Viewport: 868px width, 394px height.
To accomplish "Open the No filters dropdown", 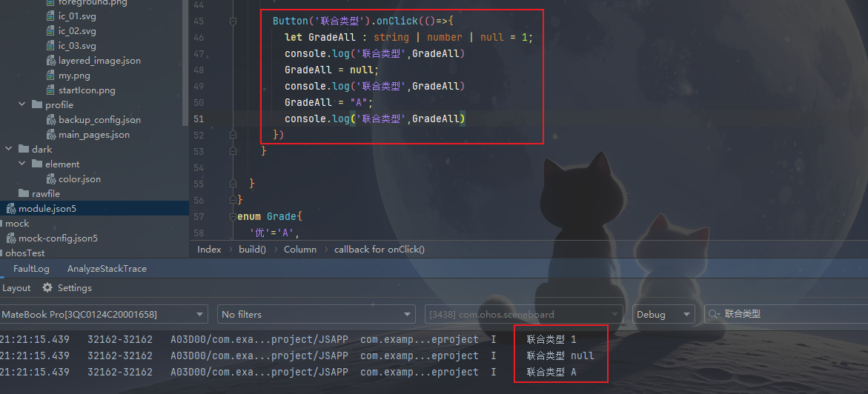I will click(x=316, y=314).
